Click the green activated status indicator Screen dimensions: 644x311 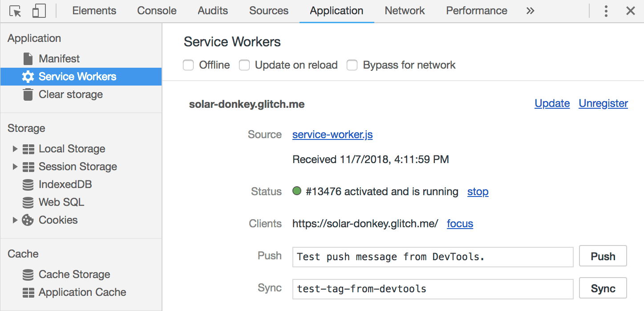point(297,191)
